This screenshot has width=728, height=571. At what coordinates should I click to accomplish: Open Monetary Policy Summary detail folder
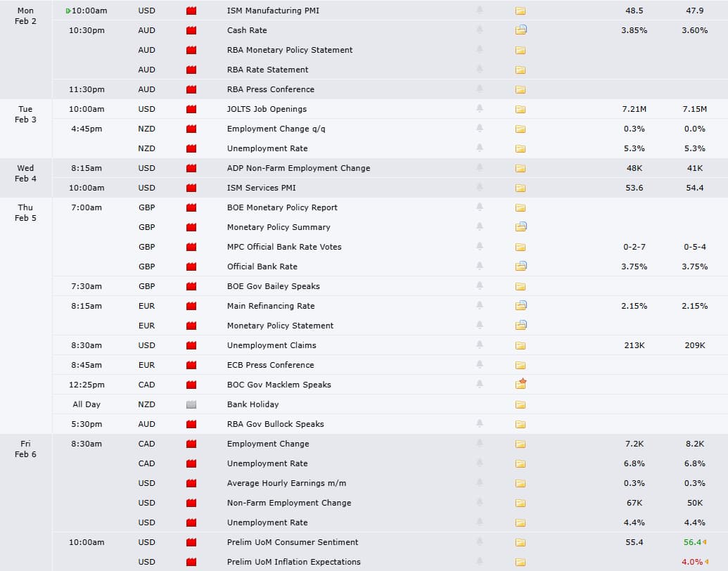(x=521, y=227)
